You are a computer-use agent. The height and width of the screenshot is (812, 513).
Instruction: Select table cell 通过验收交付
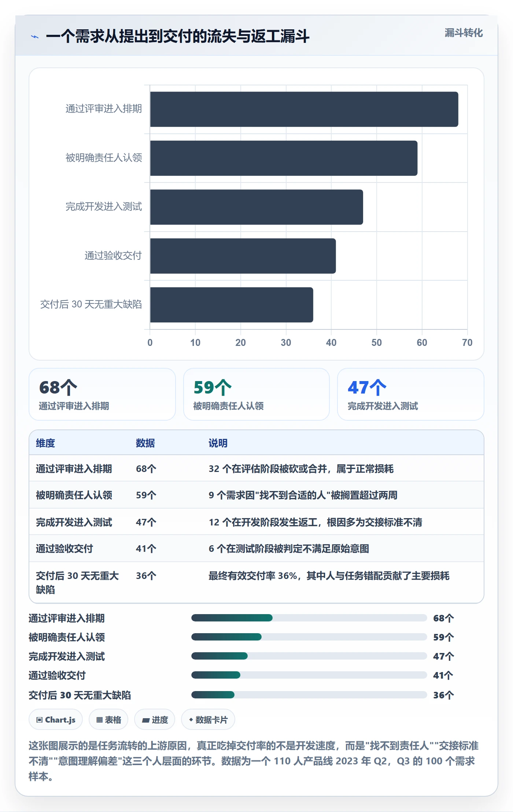click(64, 549)
